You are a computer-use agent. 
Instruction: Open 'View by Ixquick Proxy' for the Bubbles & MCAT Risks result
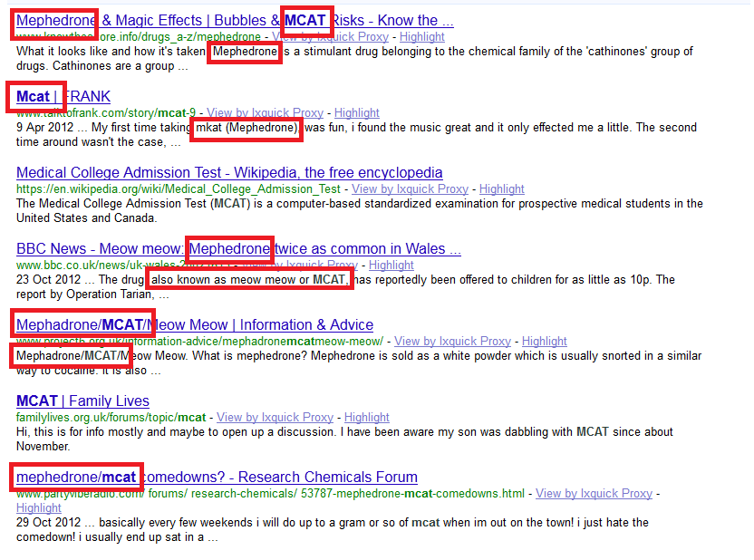(330, 36)
